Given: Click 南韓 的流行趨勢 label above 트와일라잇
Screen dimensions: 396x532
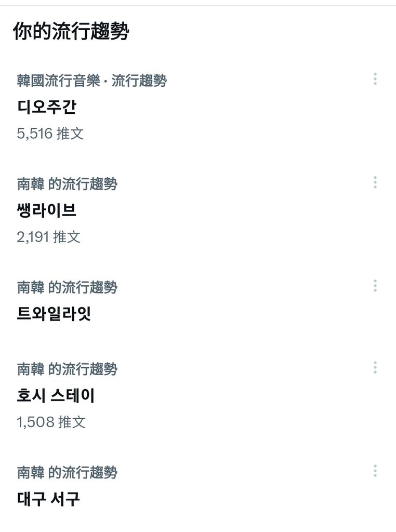Looking at the screenshot, I should 67,287.
